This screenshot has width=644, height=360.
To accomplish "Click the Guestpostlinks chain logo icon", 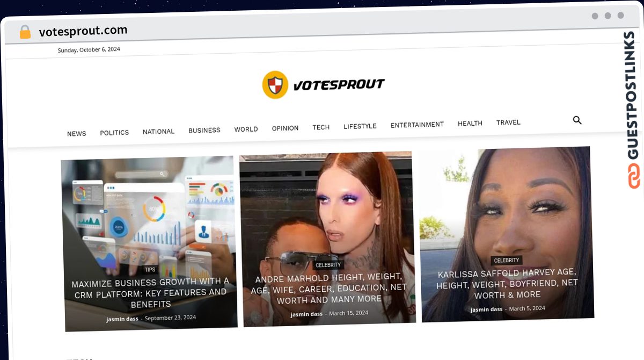I will point(634,176).
